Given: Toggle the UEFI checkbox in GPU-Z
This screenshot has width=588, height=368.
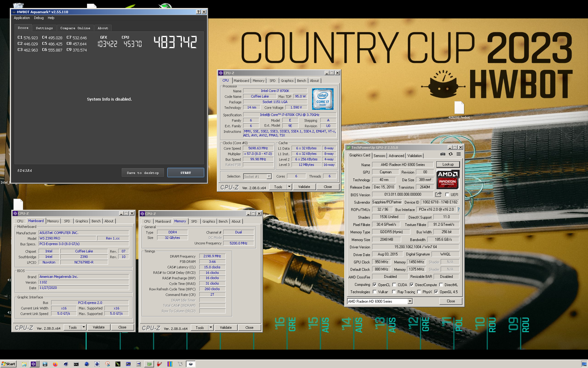Looking at the screenshot, I should [x=447, y=194].
